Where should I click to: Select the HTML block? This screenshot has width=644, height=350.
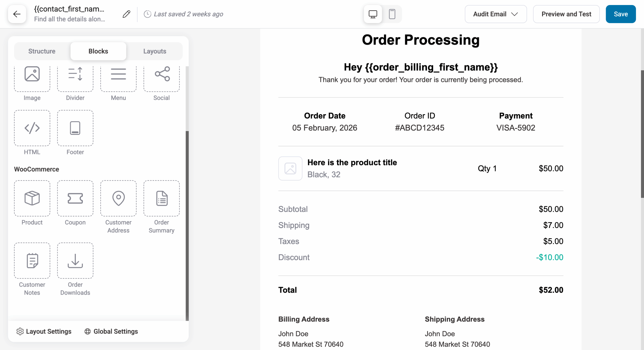coord(32,128)
